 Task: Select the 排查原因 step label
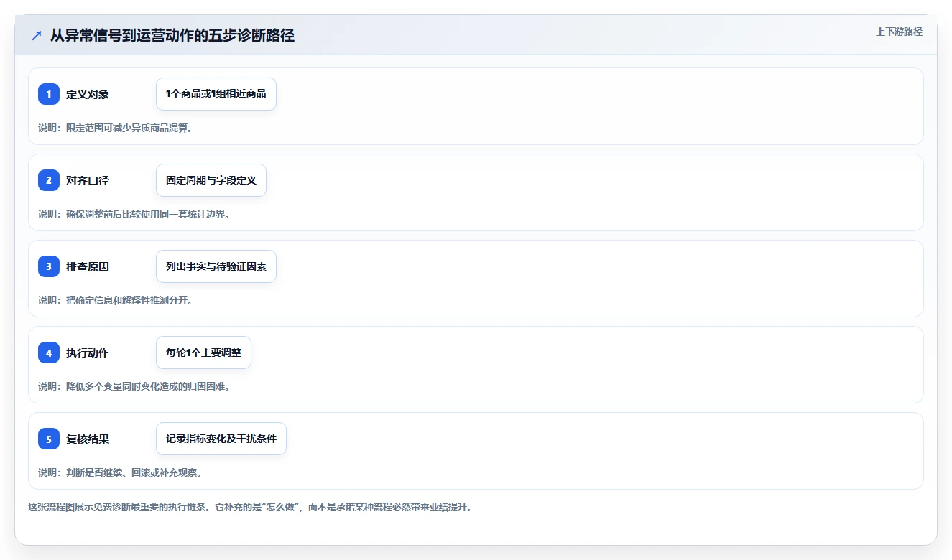point(88,266)
